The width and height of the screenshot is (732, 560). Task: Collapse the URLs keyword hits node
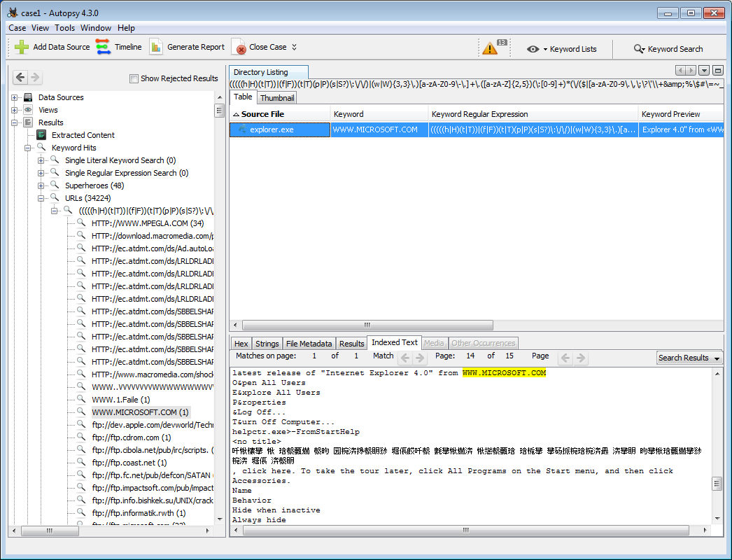point(41,198)
